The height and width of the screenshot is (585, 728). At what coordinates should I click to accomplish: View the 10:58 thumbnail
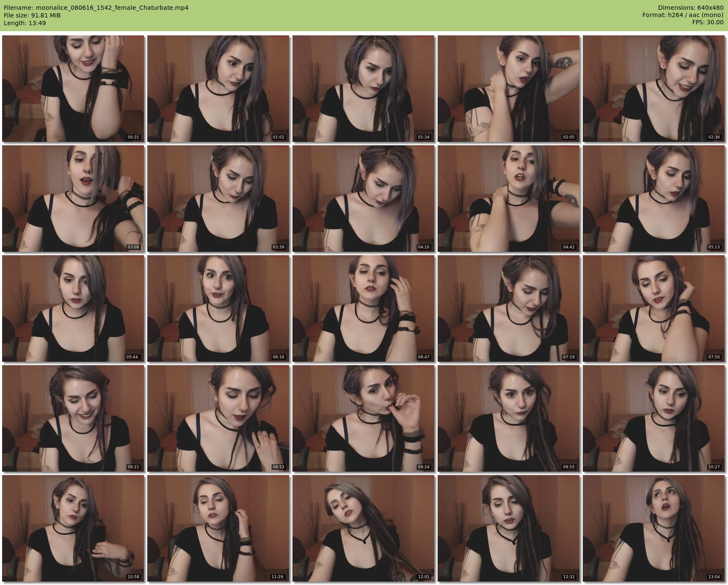click(73, 528)
